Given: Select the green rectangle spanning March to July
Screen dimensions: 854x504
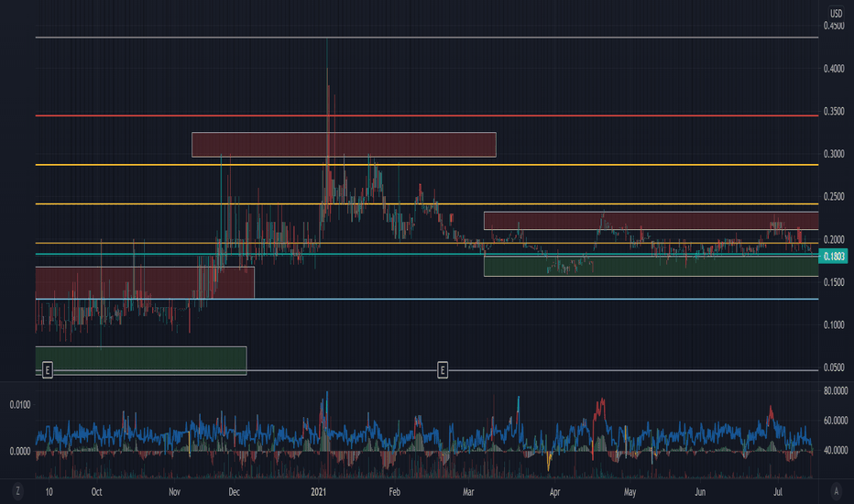Looking at the screenshot, I should pyautogui.click(x=651, y=267).
